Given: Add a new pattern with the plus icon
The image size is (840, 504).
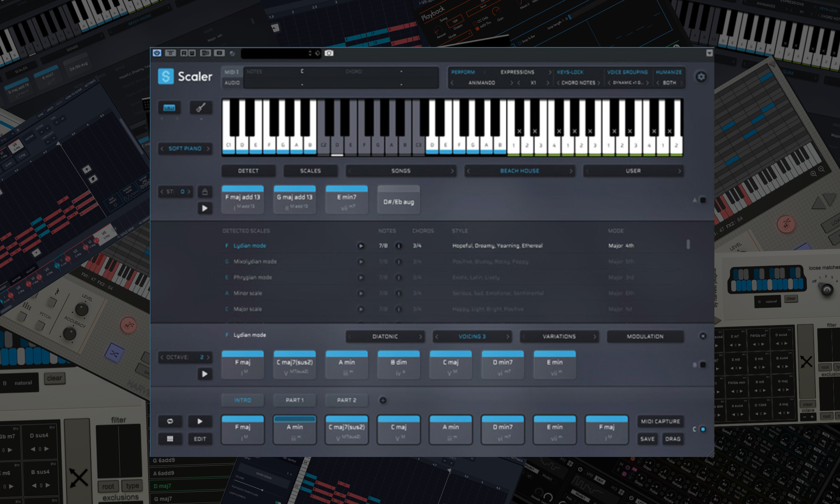Looking at the screenshot, I should point(383,400).
